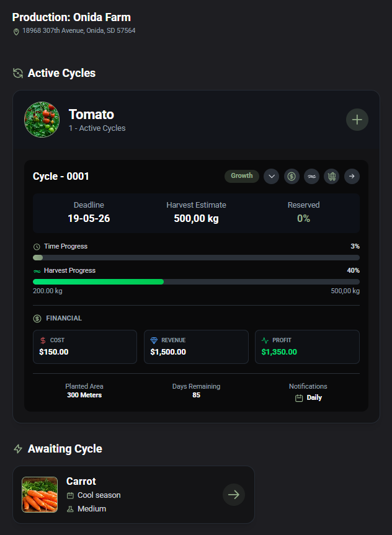Click the Tomato plant thumbnail
The width and height of the screenshot is (392, 535).
pos(42,119)
